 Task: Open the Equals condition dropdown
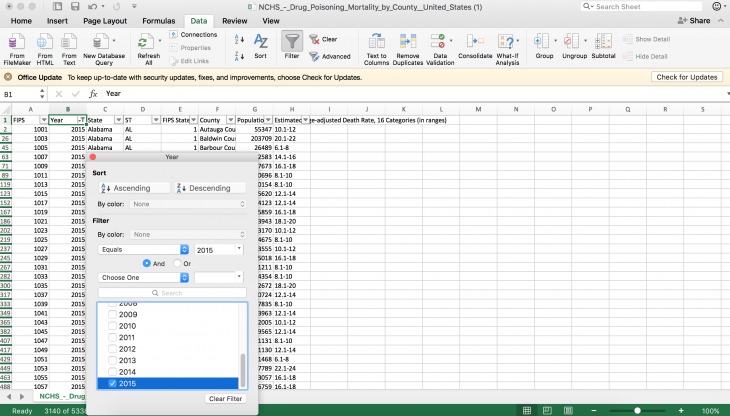coord(144,249)
